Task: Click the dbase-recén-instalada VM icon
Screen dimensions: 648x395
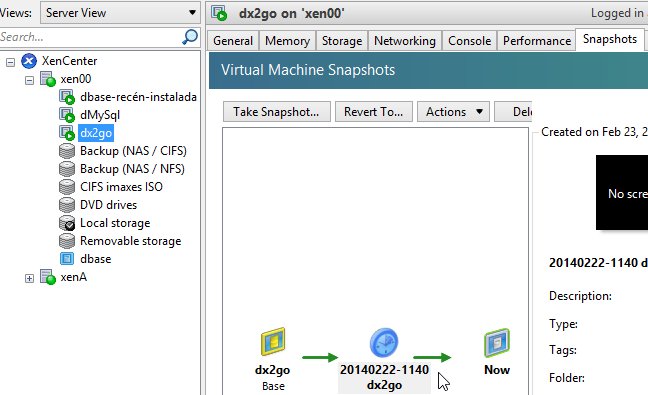Action: pyautogui.click(x=67, y=97)
